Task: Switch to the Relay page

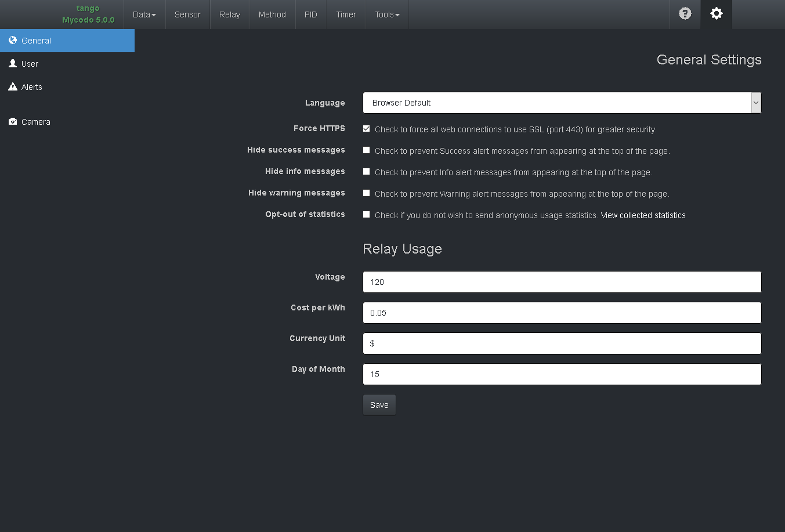Action: point(230,14)
